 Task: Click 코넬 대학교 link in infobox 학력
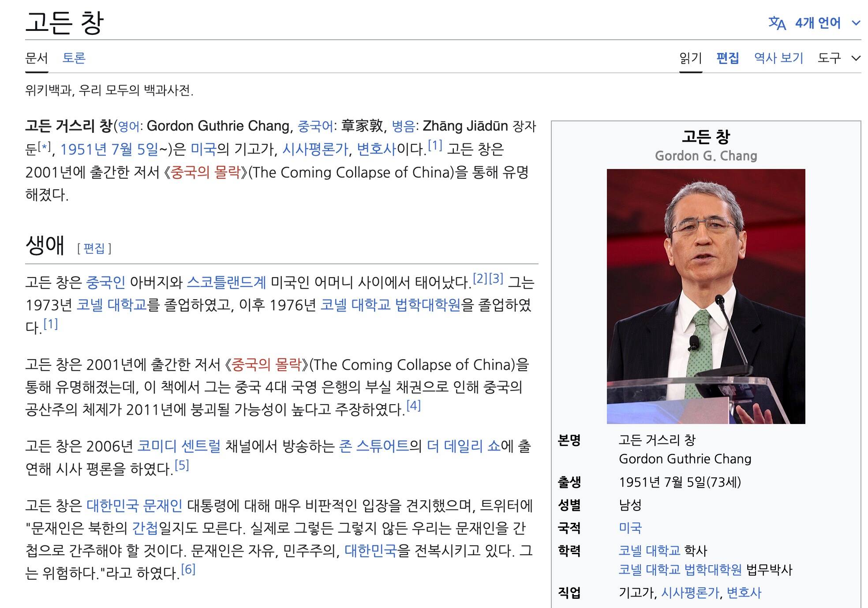(x=650, y=551)
